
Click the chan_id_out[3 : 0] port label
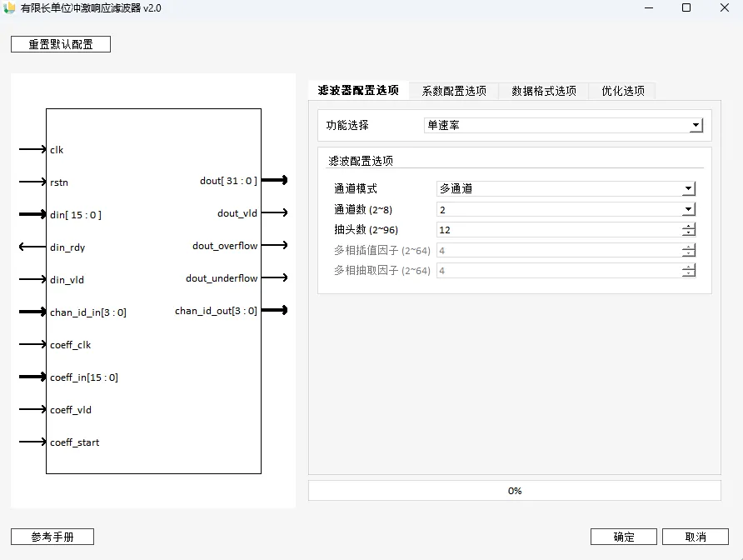coord(216,311)
